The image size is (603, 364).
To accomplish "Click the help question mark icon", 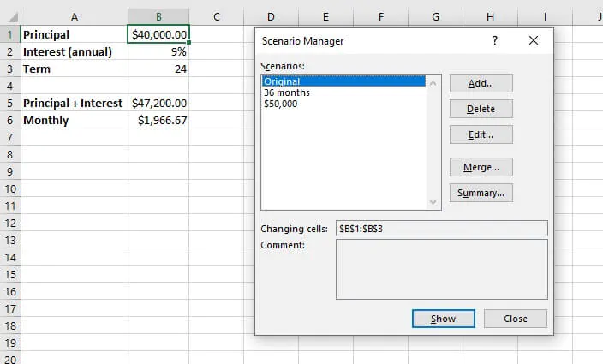I will [x=495, y=40].
